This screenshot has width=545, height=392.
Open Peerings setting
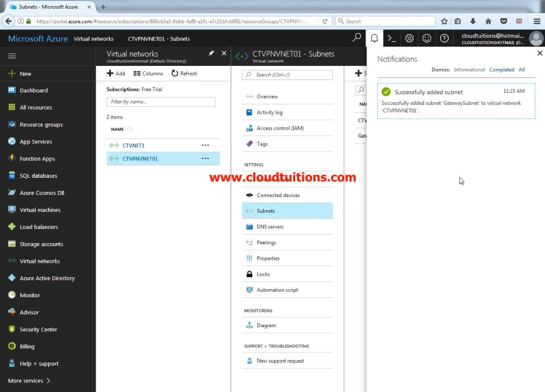pyautogui.click(x=288, y=242)
